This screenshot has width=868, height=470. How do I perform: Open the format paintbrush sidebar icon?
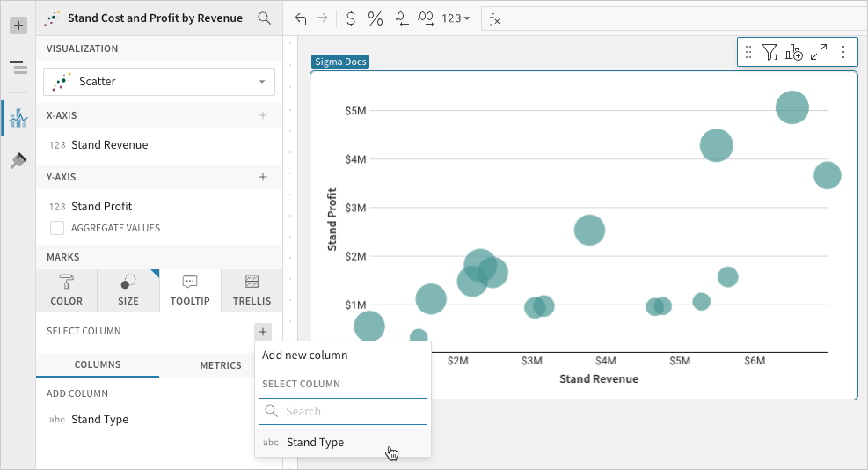pos(18,160)
